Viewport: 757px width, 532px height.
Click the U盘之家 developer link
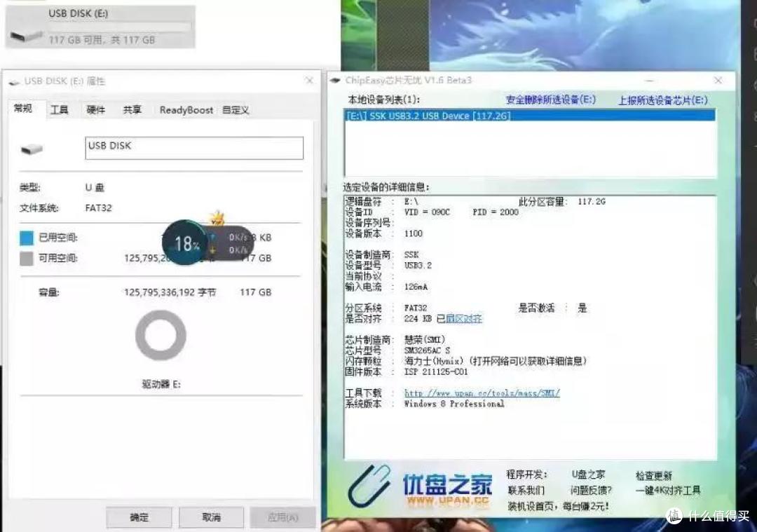(x=588, y=475)
